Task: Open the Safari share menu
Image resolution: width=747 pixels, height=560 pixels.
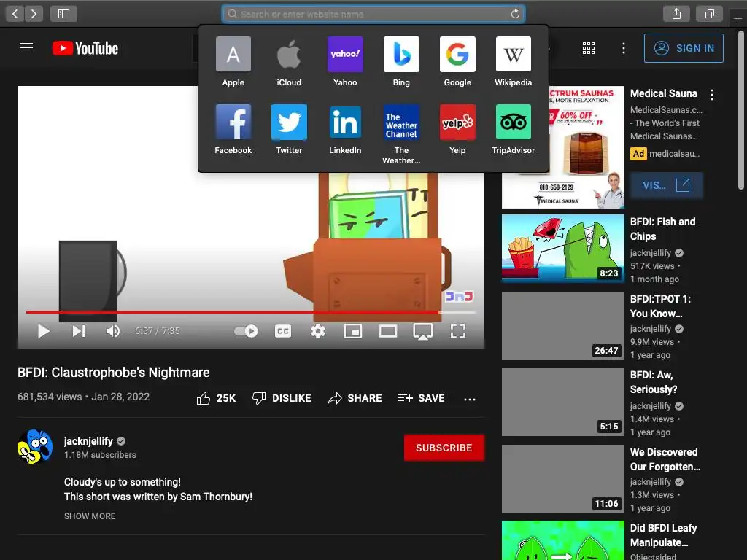Action: tap(676, 14)
